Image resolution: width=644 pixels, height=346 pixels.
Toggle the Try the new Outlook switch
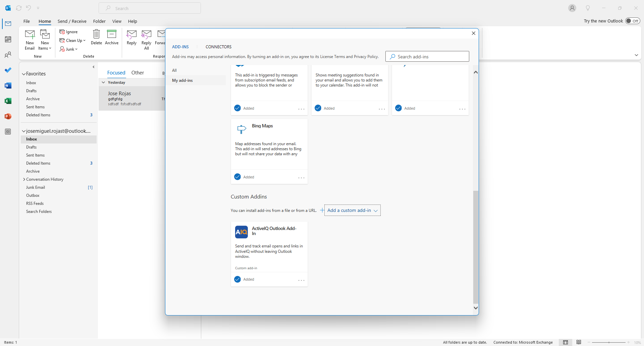[x=632, y=21]
